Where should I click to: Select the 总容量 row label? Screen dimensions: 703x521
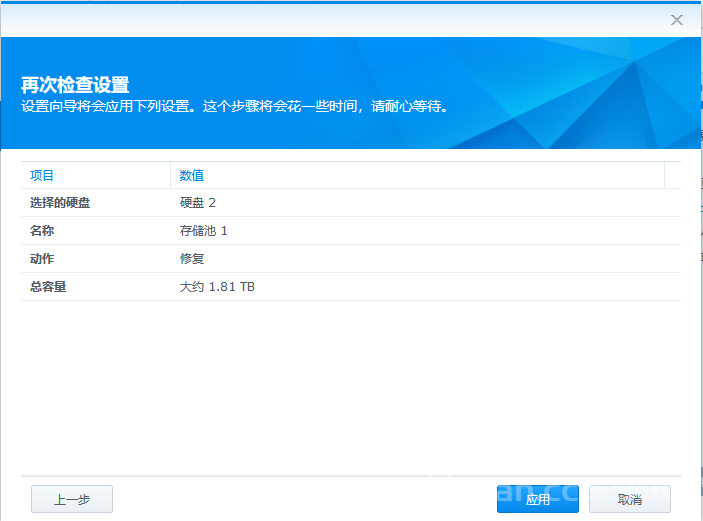tap(48, 287)
